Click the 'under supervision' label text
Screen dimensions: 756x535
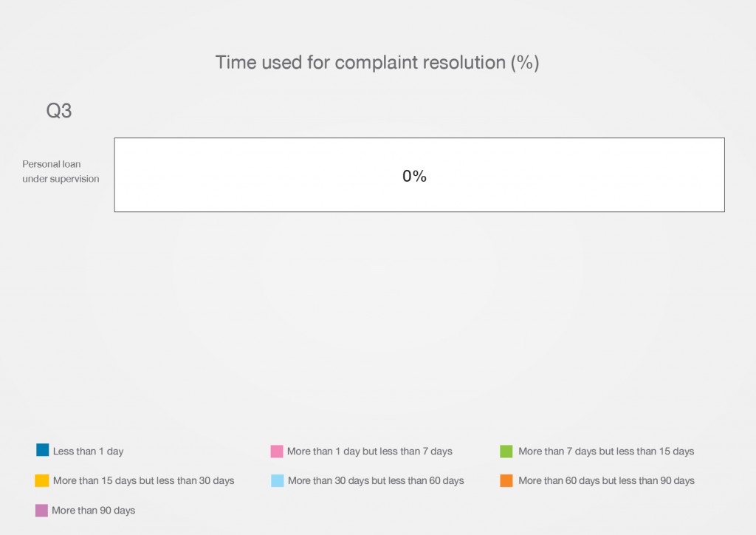point(61,179)
